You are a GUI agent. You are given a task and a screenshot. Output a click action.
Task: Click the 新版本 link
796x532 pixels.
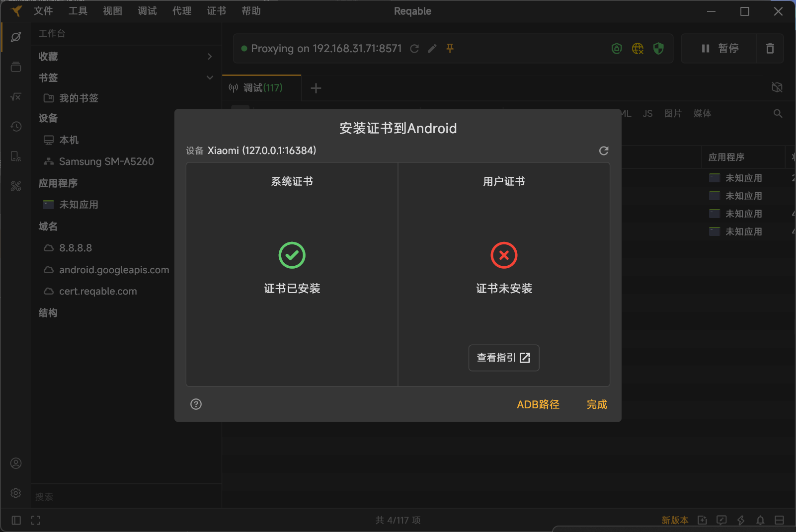pyautogui.click(x=675, y=521)
